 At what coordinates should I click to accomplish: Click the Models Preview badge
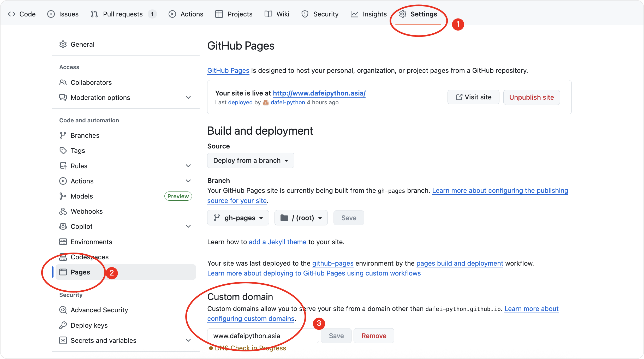click(178, 196)
